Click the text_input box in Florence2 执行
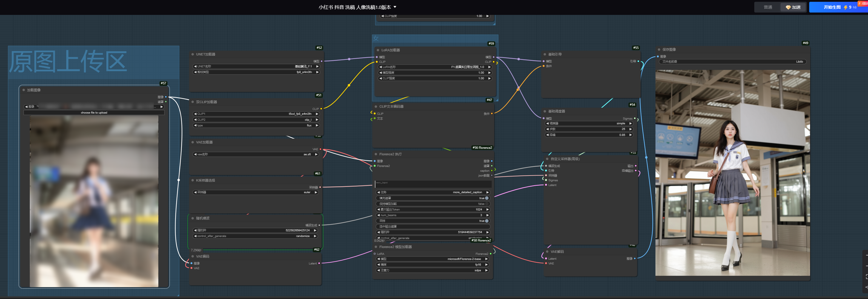Screen dimensions: 868x299 (x=433, y=184)
